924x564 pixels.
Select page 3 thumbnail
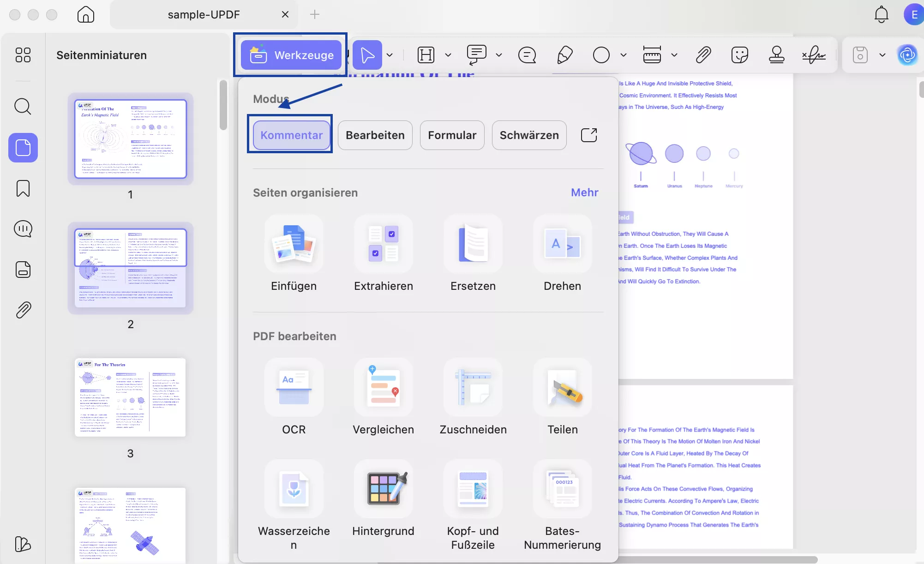coord(130,397)
